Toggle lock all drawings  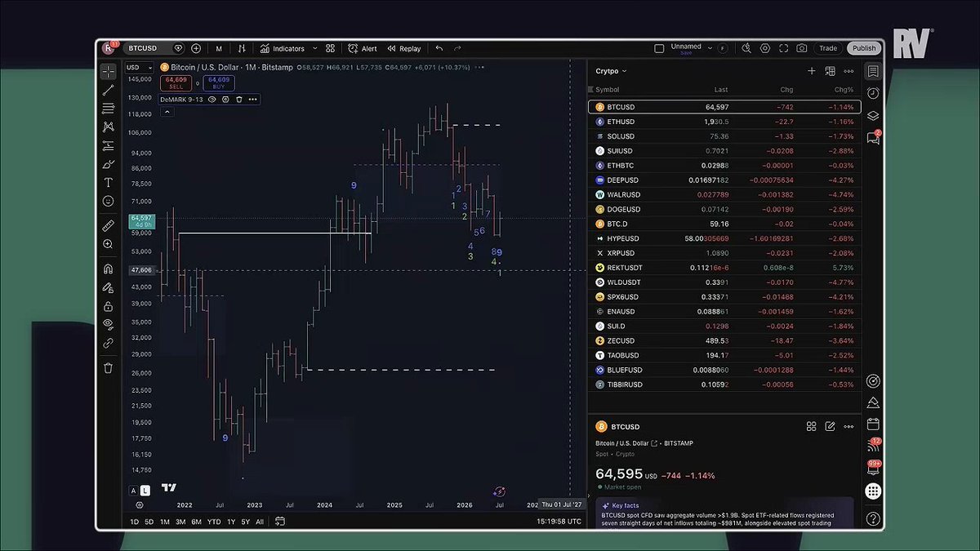108,306
